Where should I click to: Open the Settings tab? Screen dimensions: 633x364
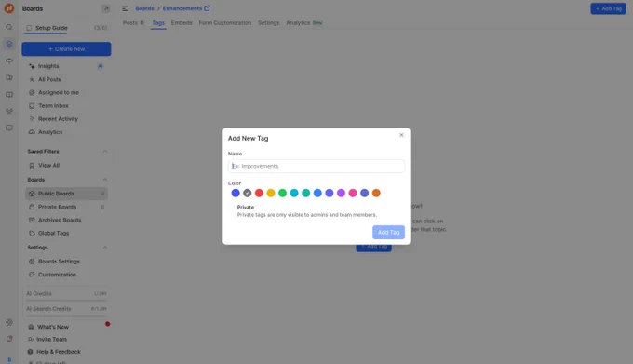coord(268,23)
